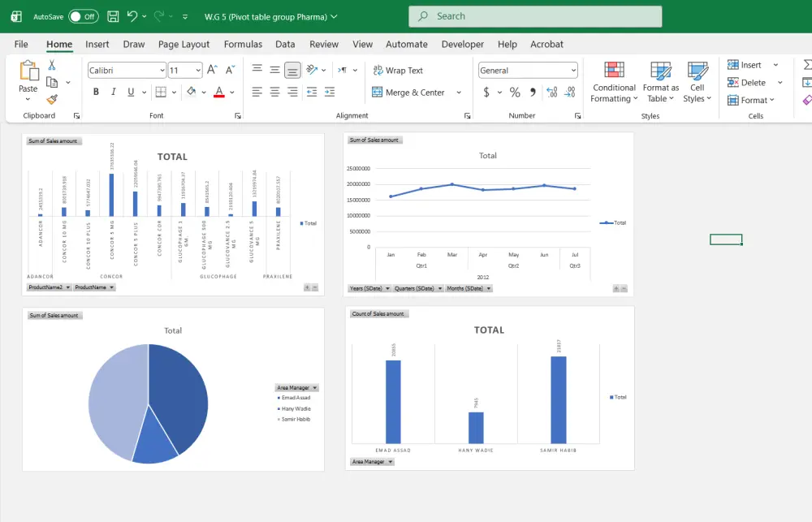Undo the last action

pyautogui.click(x=132, y=16)
